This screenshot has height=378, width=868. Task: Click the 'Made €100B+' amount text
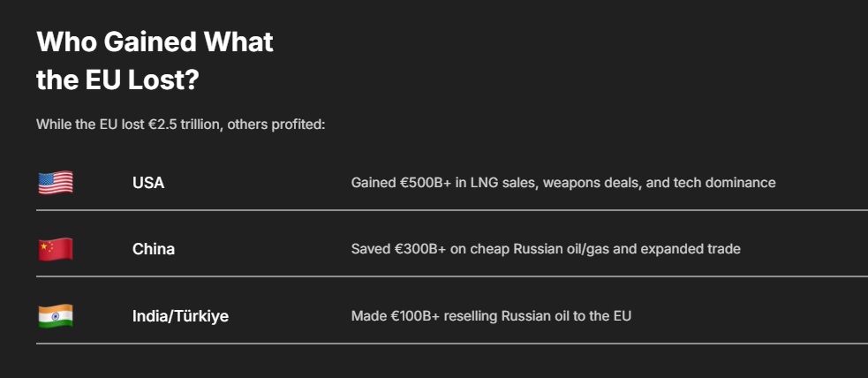[396, 316]
